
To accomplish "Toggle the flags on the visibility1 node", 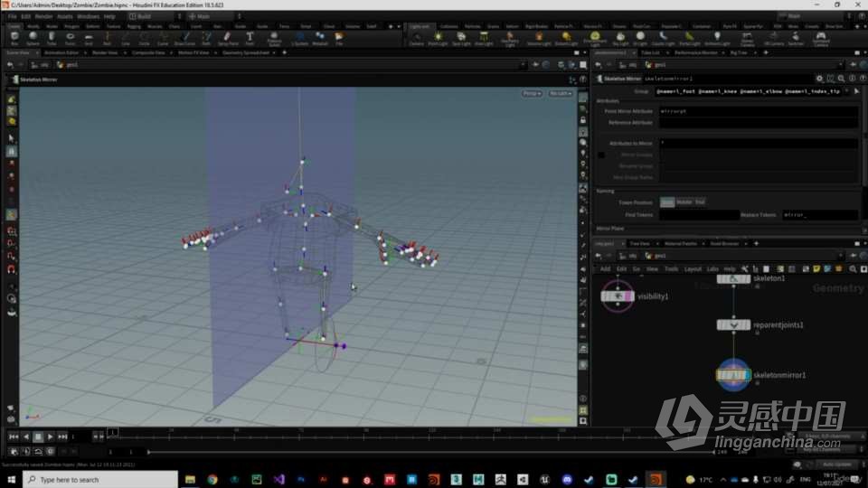I will click(x=627, y=296).
